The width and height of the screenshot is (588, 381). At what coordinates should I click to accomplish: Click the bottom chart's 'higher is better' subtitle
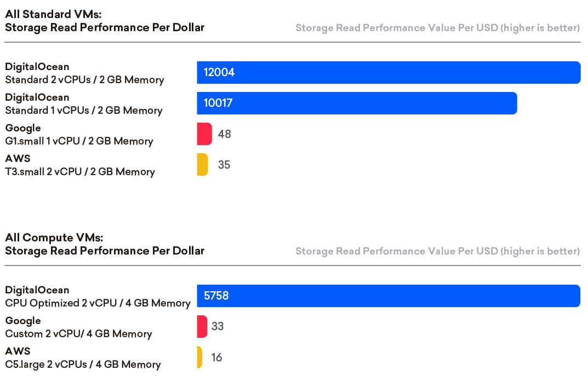point(437,251)
